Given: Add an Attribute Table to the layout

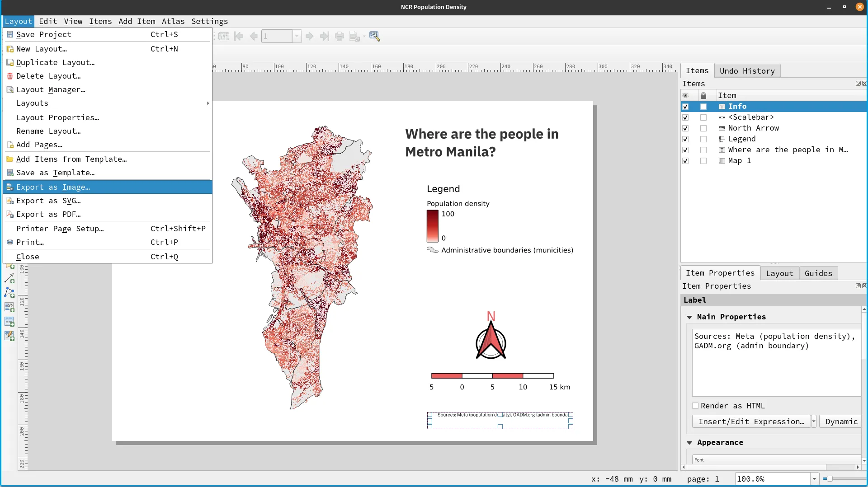Looking at the screenshot, I should (9, 322).
